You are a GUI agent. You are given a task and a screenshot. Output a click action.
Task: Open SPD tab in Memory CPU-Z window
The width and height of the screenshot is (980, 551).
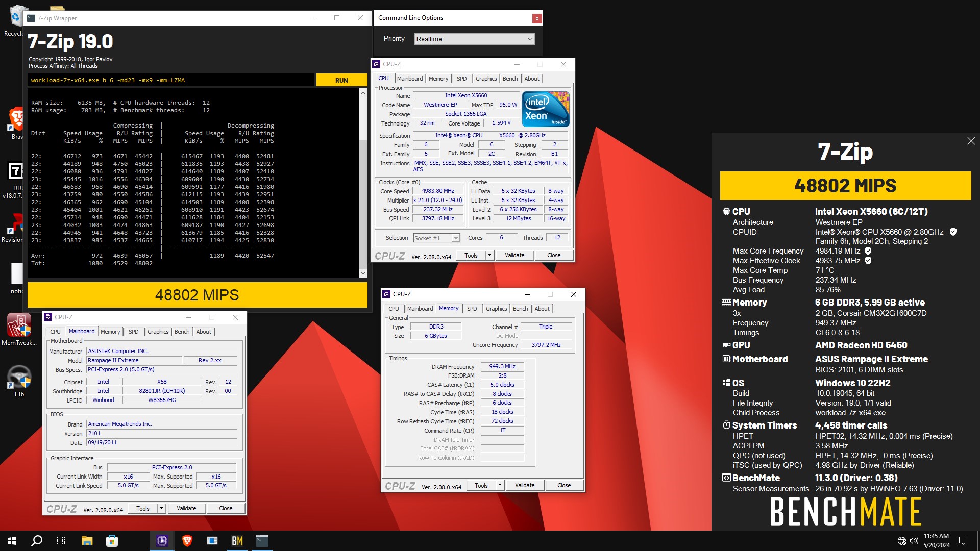pos(472,309)
